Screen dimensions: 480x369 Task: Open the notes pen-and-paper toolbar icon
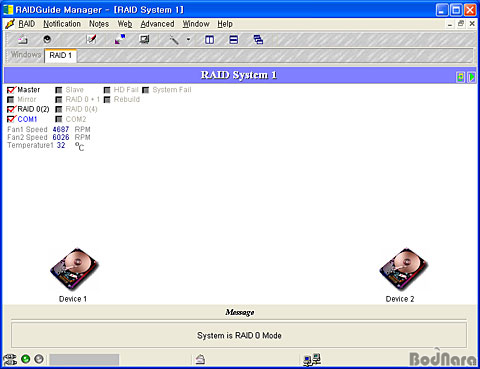(x=91, y=39)
